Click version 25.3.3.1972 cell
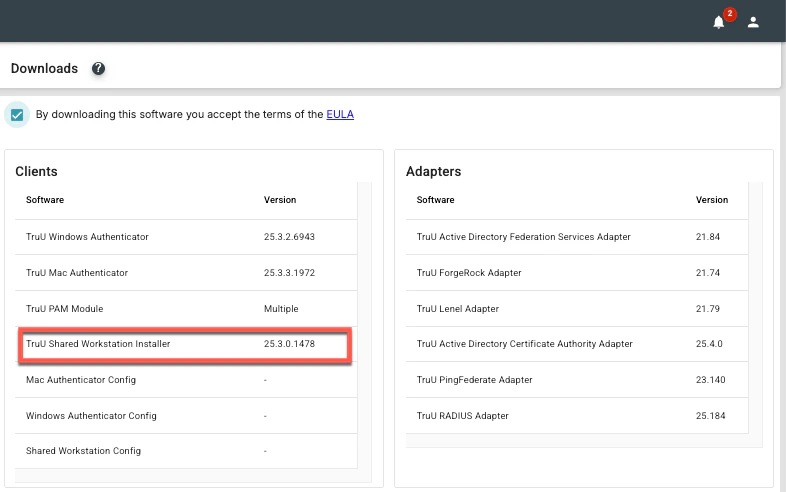The image size is (786, 492). pos(289,273)
